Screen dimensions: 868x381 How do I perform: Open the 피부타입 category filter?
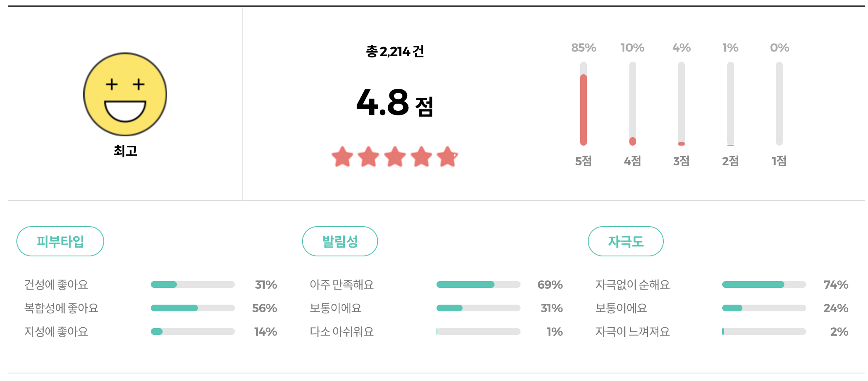coord(60,241)
